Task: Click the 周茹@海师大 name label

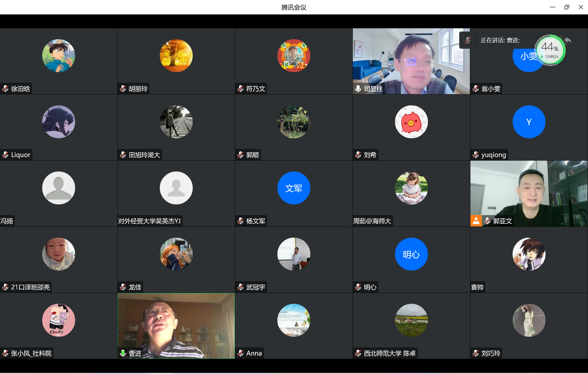Action: [372, 221]
